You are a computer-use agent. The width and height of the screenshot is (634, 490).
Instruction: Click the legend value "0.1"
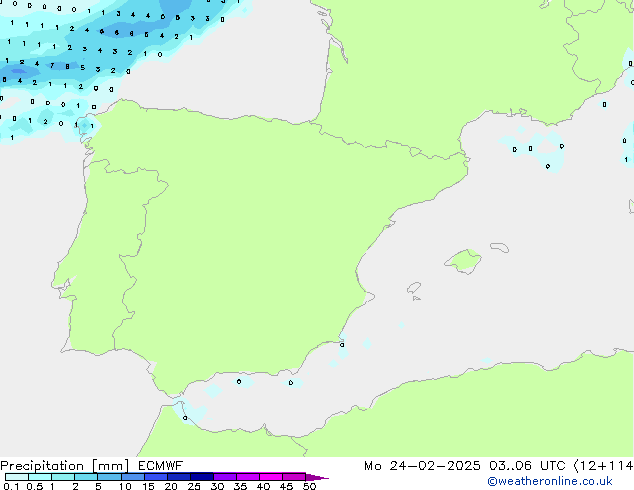pos(11,486)
